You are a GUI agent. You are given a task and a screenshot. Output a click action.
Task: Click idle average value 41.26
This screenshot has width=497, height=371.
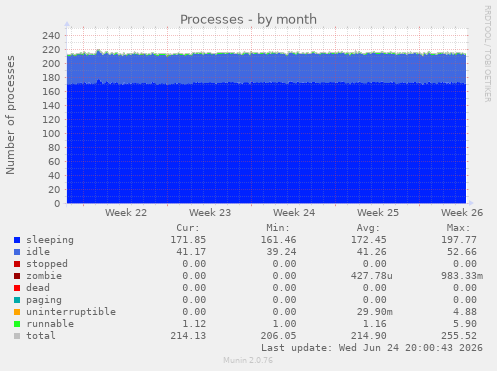372,252
